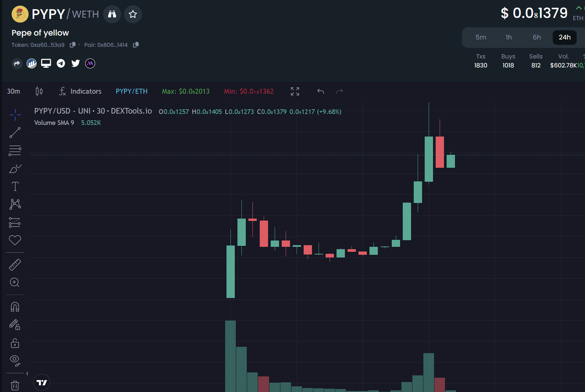The height and width of the screenshot is (392, 585).
Task: Click the Buys 1018 stat
Action: coord(508,61)
